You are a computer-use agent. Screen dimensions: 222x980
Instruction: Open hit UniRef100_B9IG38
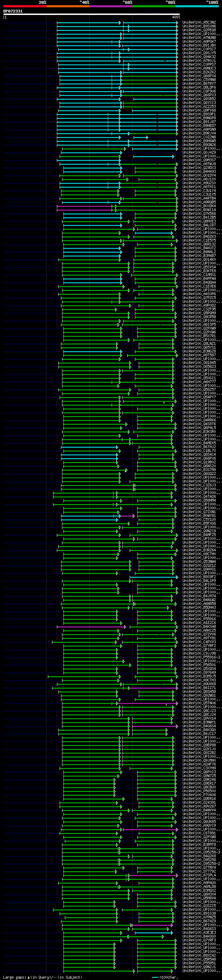[x=199, y=913]
